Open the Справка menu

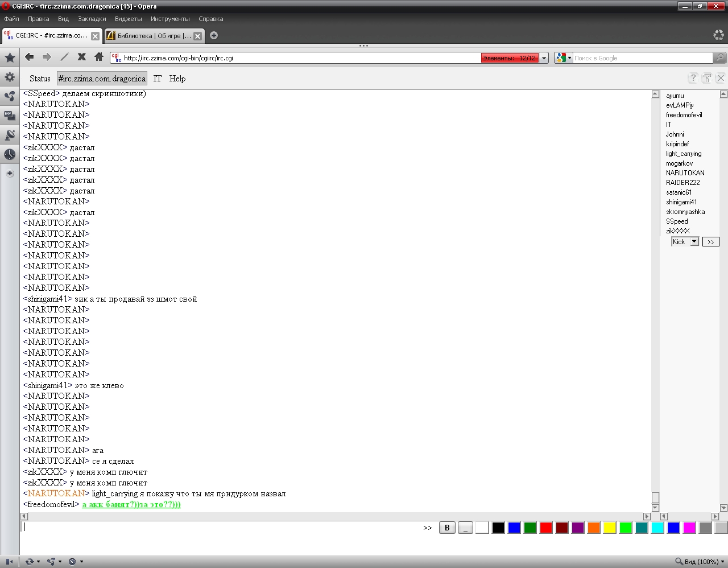[210, 19]
